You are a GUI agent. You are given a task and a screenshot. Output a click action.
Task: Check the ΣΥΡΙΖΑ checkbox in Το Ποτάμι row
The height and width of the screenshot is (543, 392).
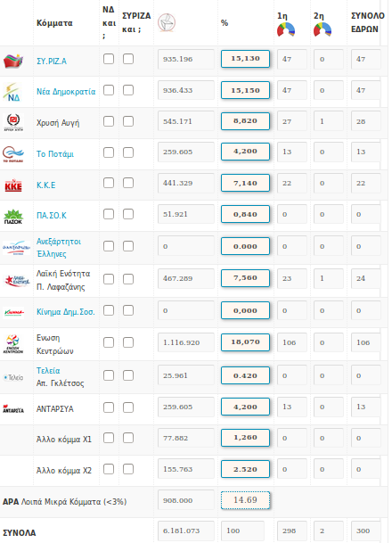point(128,152)
